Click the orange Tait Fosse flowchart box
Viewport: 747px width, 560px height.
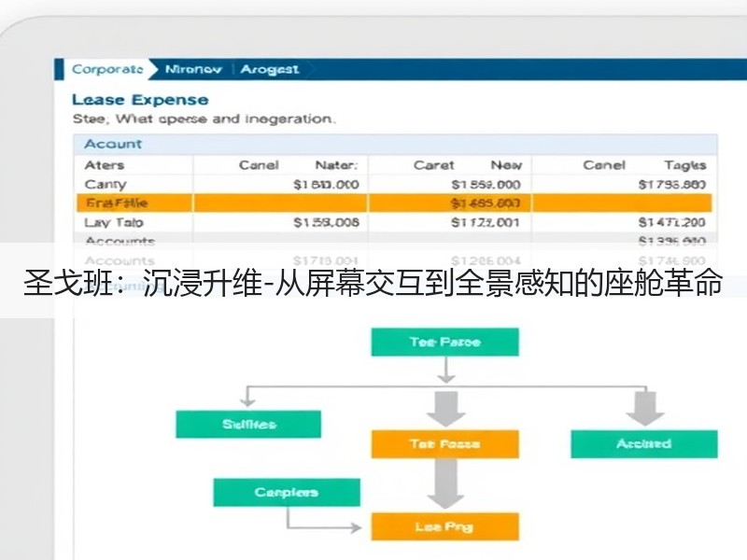pyautogui.click(x=445, y=444)
